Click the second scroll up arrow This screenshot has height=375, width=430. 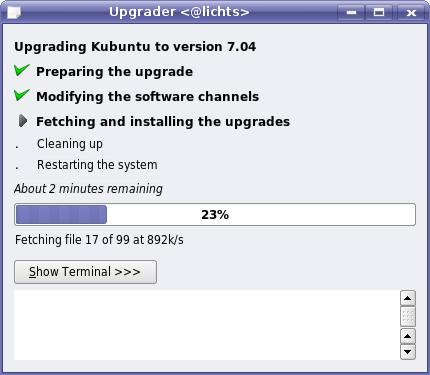tap(408, 336)
